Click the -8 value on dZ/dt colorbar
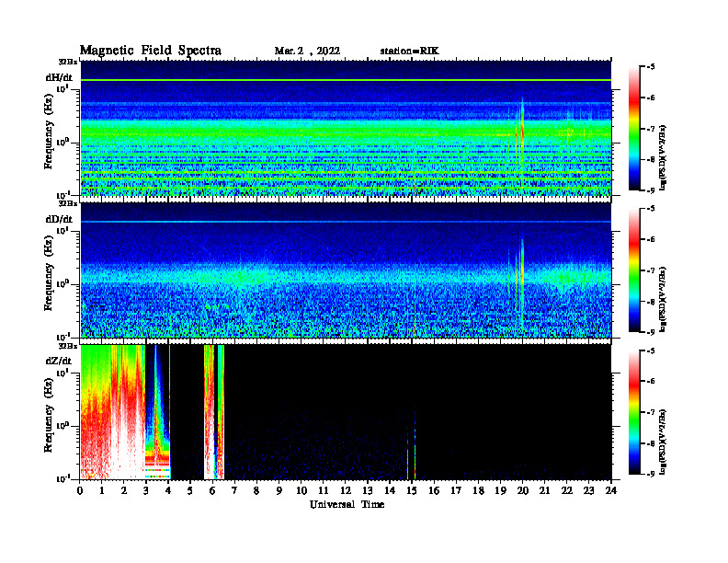Image resolution: width=728 pixels, height=563 pixels. 651,443
